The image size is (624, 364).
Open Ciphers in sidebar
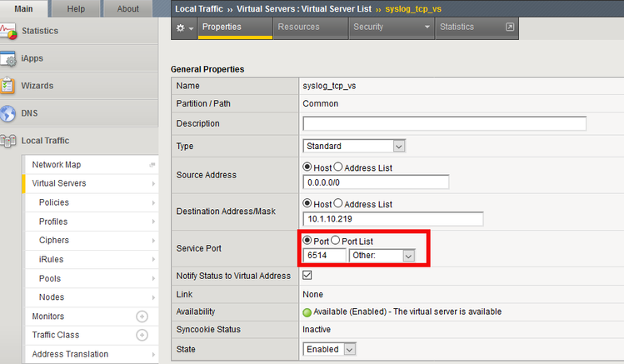click(x=54, y=240)
